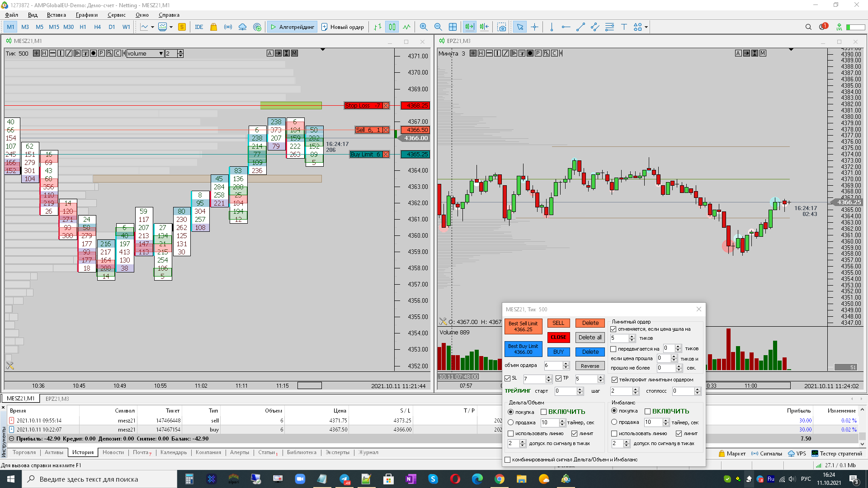This screenshot has width=868, height=488.
Task: Open the MQL5 Market shopping bag icon
Action: (x=213, y=27)
